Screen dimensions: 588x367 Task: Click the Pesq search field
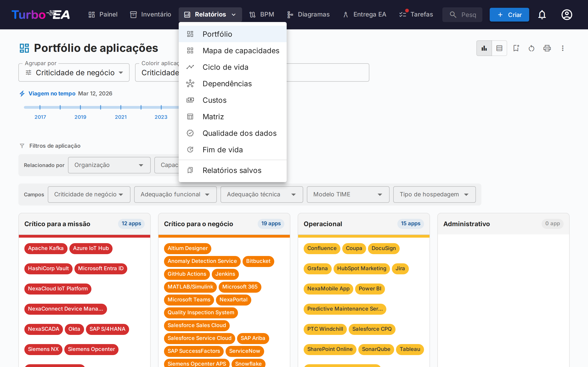pos(462,14)
